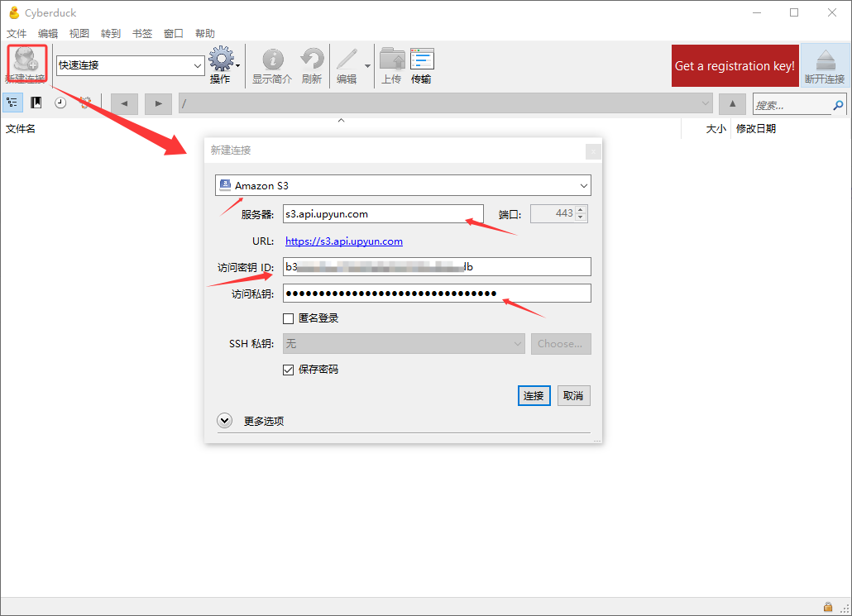This screenshot has width=852, height=616.
Task: Open the https://s3.api.upyun.com link
Action: coord(344,241)
